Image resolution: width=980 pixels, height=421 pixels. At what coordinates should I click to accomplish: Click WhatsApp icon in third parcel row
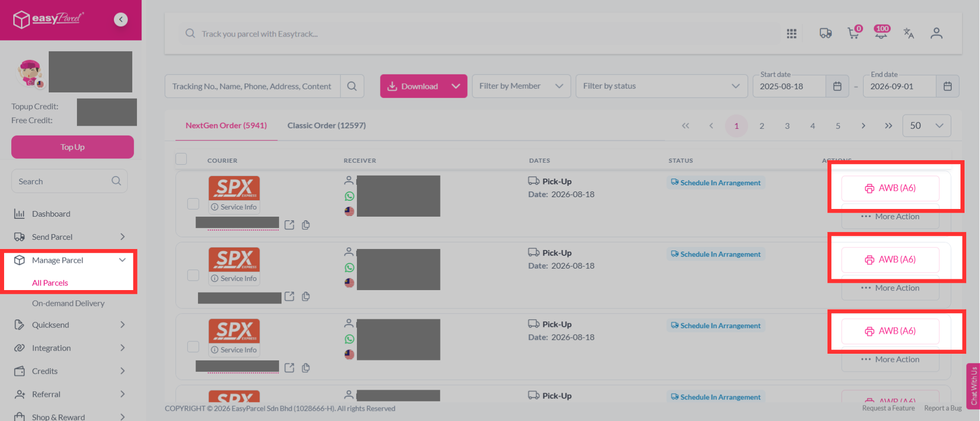pos(349,339)
